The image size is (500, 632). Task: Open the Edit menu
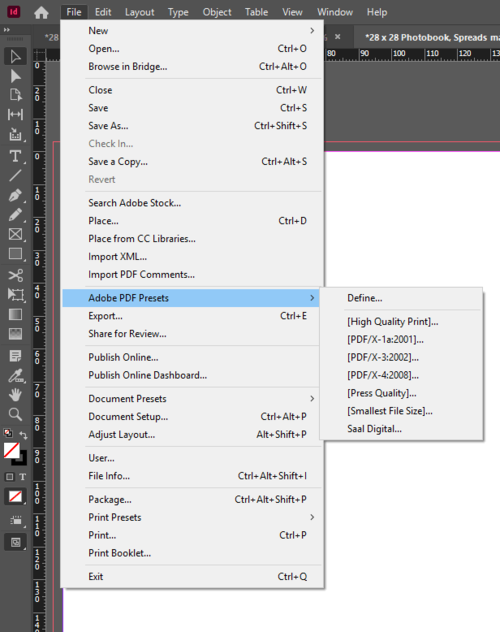pyautogui.click(x=103, y=12)
